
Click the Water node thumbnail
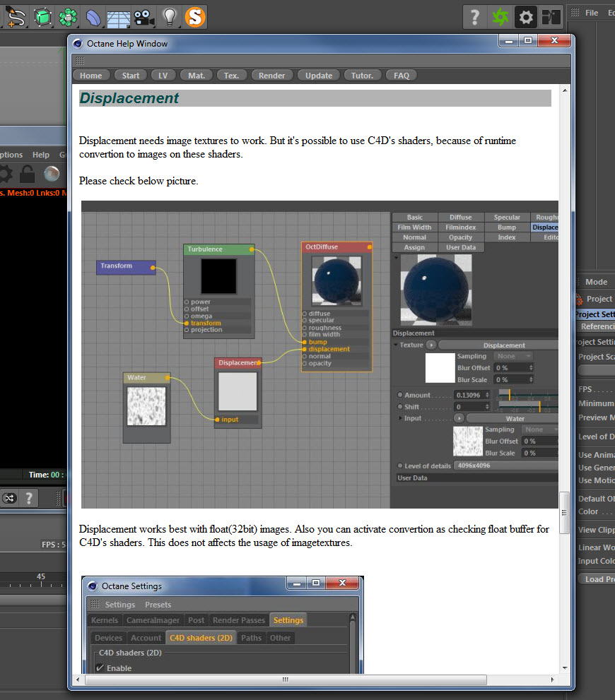click(x=146, y=406)
